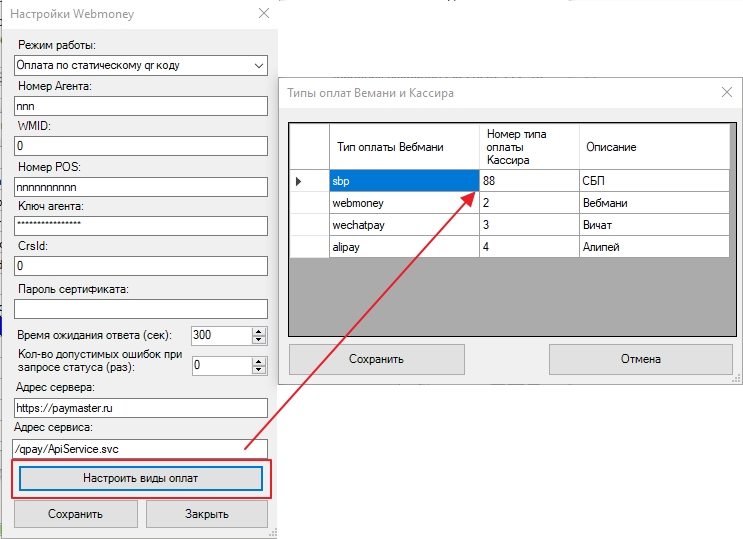Click Сохранить in Webmoney settings window
The image size is (743, 539).
pyautogui.click(x=75, y=514)
